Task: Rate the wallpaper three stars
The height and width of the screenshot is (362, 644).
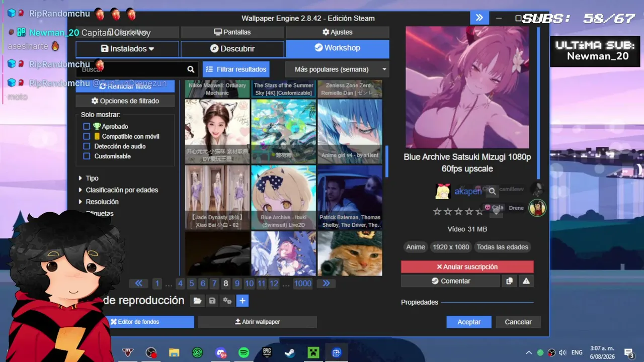Action: pyautogui.click(x=458, y=212)
